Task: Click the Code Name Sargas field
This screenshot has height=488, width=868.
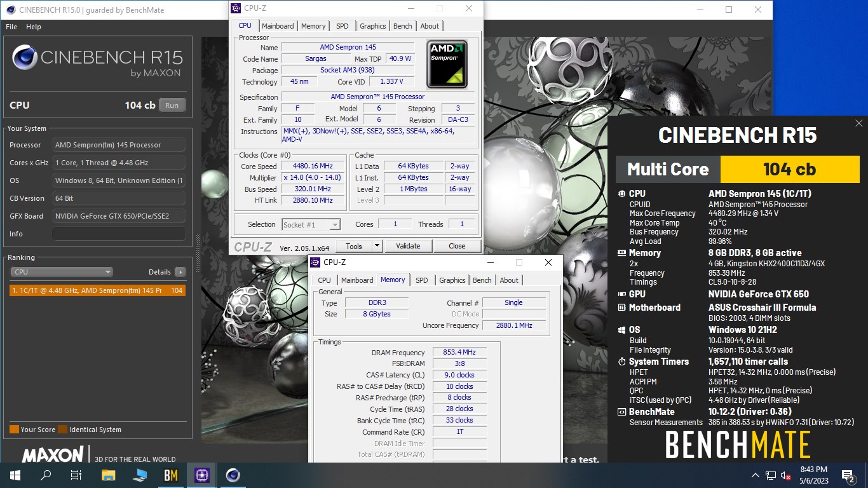Action: 316,58
